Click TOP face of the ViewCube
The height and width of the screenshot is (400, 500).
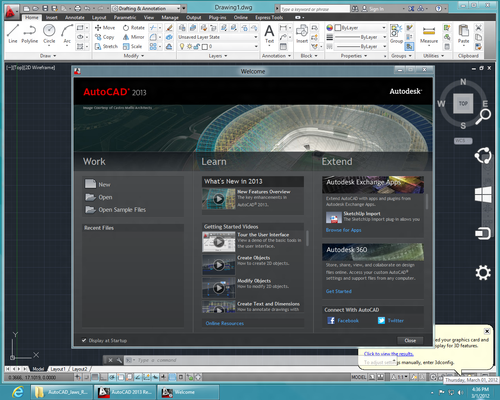coord(463,103)
